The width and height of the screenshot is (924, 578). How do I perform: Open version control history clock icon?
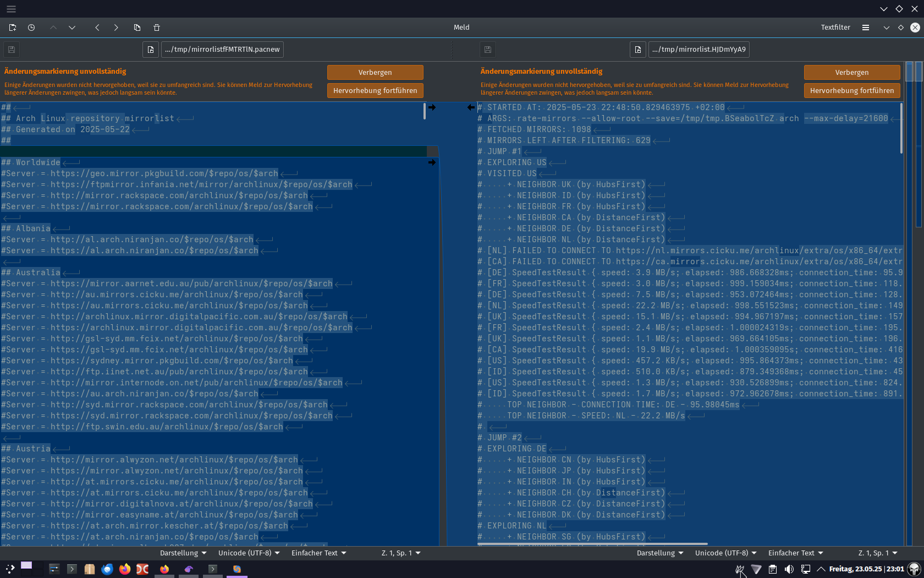pos(31,27)
